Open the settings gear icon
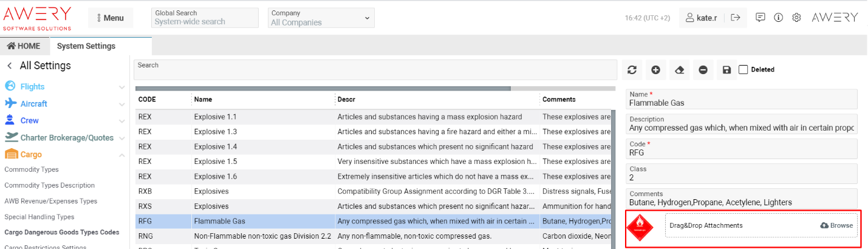The image size is (868, 249). click(x=796, y=18)
